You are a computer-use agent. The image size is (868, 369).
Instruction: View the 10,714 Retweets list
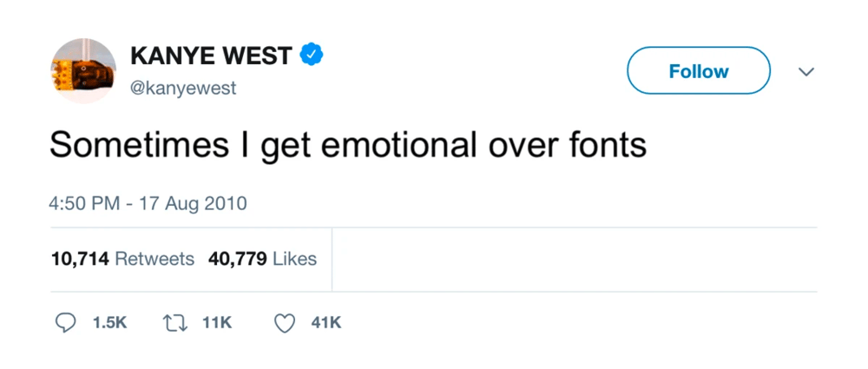click(122, 259)
